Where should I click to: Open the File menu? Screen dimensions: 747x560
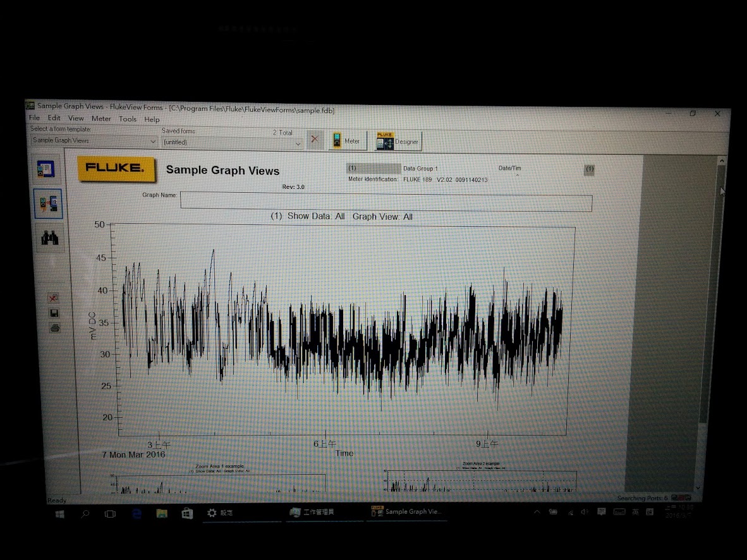pos(34,118)
